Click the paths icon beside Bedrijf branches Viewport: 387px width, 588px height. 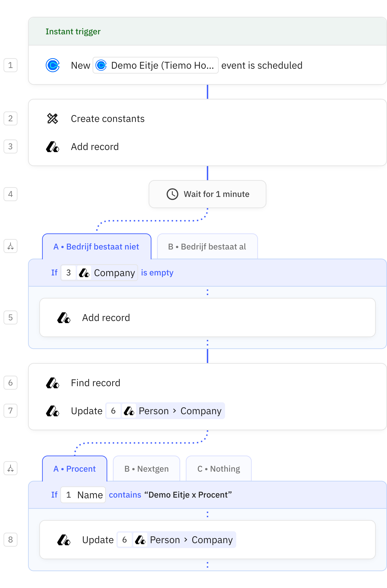[x=10, y=246]
